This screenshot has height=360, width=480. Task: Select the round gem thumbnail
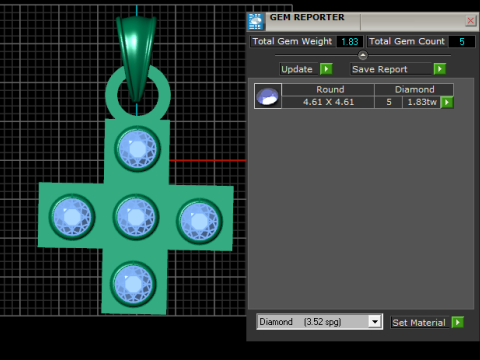click(268, 96)
